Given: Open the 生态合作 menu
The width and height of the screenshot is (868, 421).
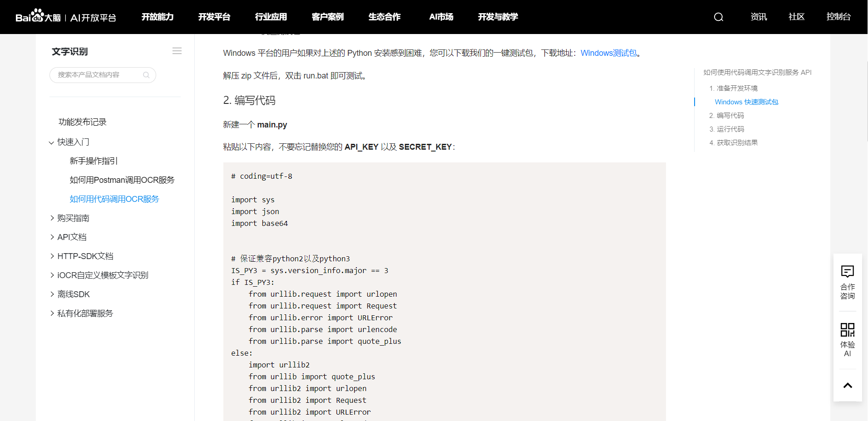Looking at the screenshot, I should coord(385,17).
